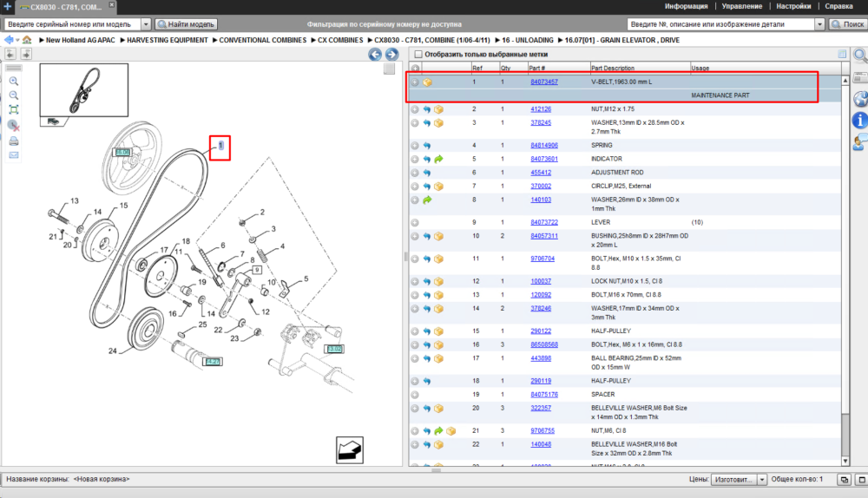Zoom out of the parts diagram
The image size is (868, 498).
(x=14, y=95)
